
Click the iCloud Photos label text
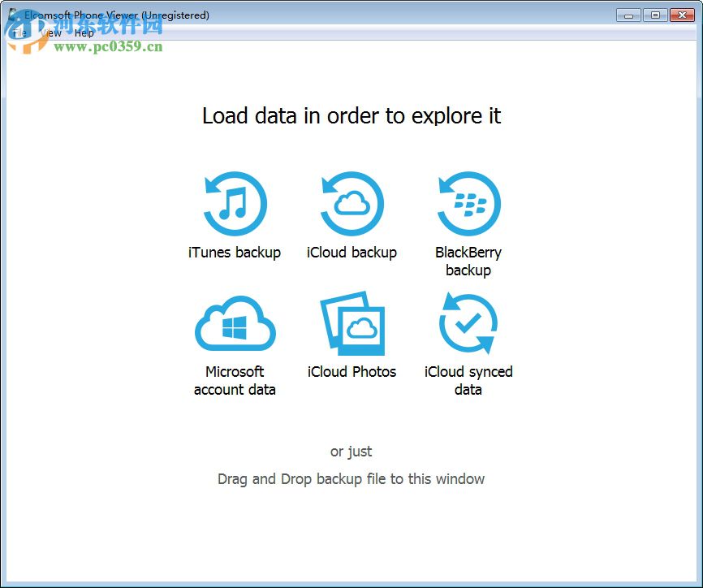tap(351, 372)
